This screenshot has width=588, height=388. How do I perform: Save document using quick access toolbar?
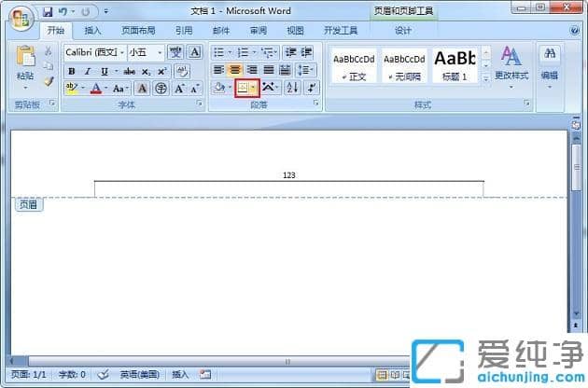(47, 12)
